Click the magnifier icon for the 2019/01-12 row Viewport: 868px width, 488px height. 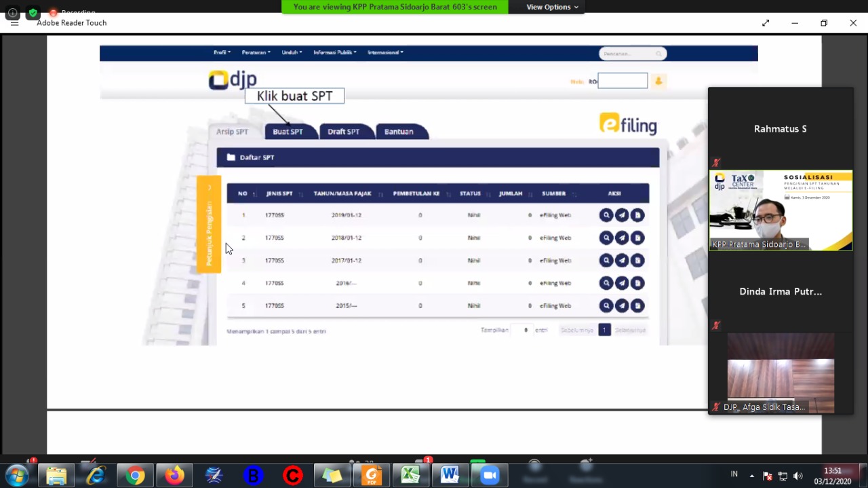[606, 215]
